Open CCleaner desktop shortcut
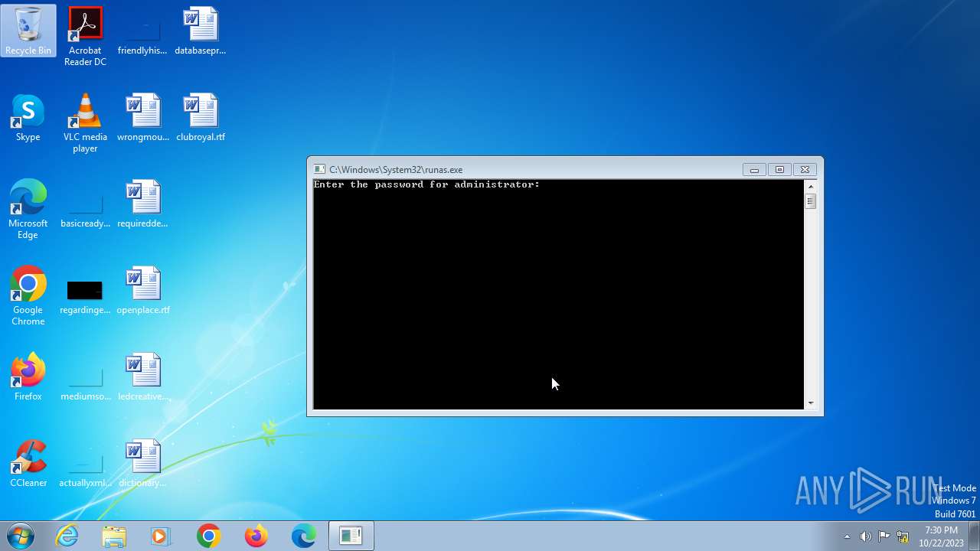The width and height of the screenshot is (980, 551). (28, 464)
